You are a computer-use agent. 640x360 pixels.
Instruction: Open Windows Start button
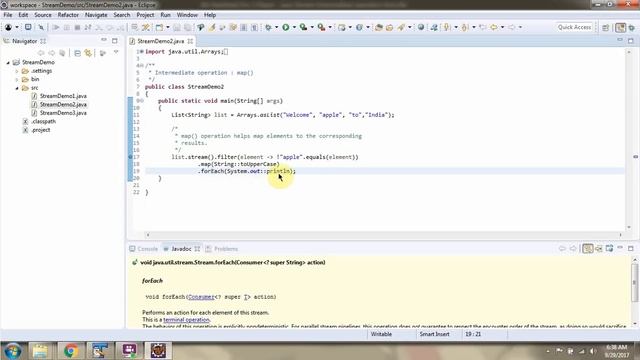(x=12, y=351)
